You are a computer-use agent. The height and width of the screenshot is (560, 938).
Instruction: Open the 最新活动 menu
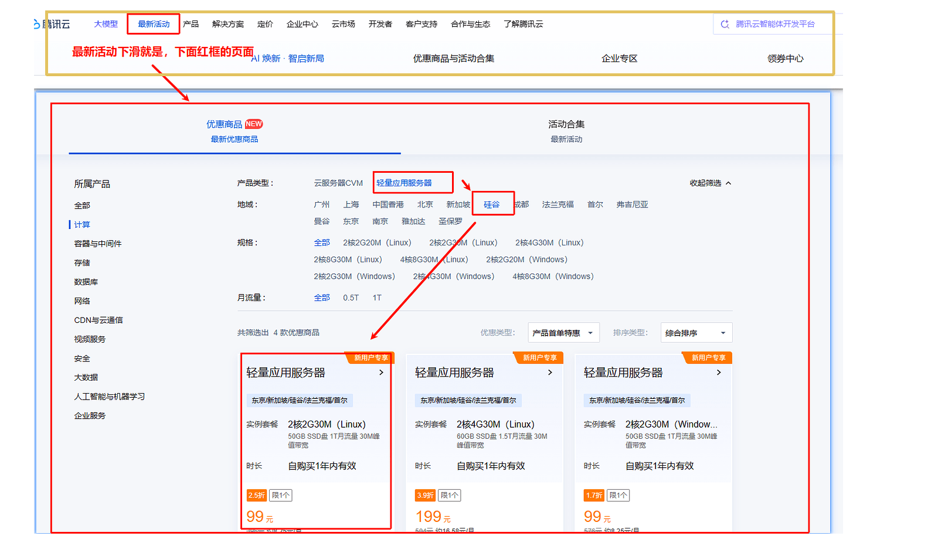[x=154, y=24]
